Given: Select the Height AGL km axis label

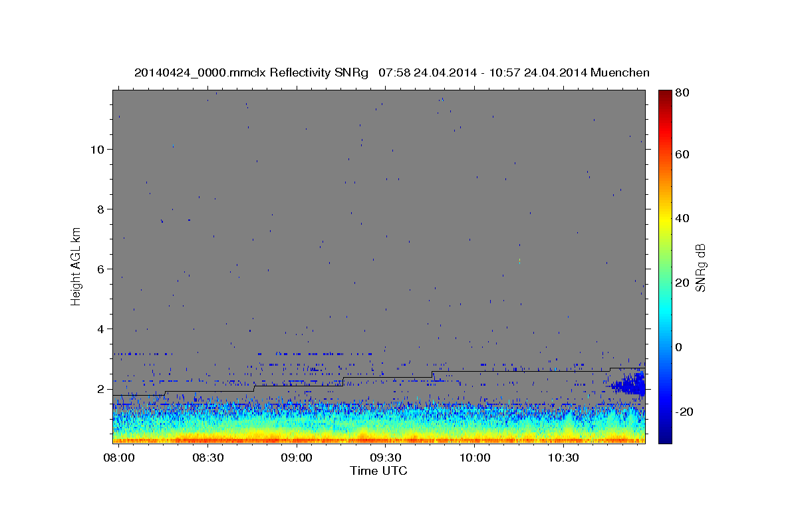Looking at the screenshot, I should coord(76,265).
